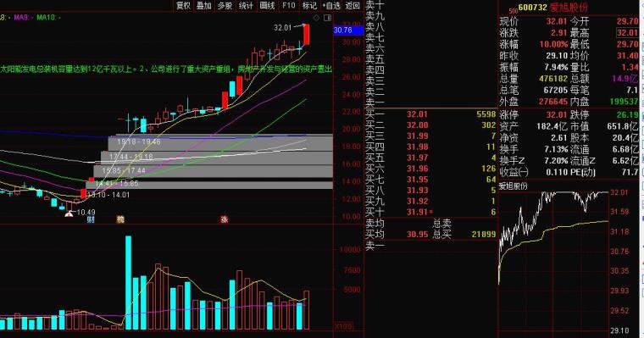The width and height of the screenshot is (644, 338).
Task: Click the small 580 tag beside stock code
Action: pyautogui.click(x=513, y=10)
